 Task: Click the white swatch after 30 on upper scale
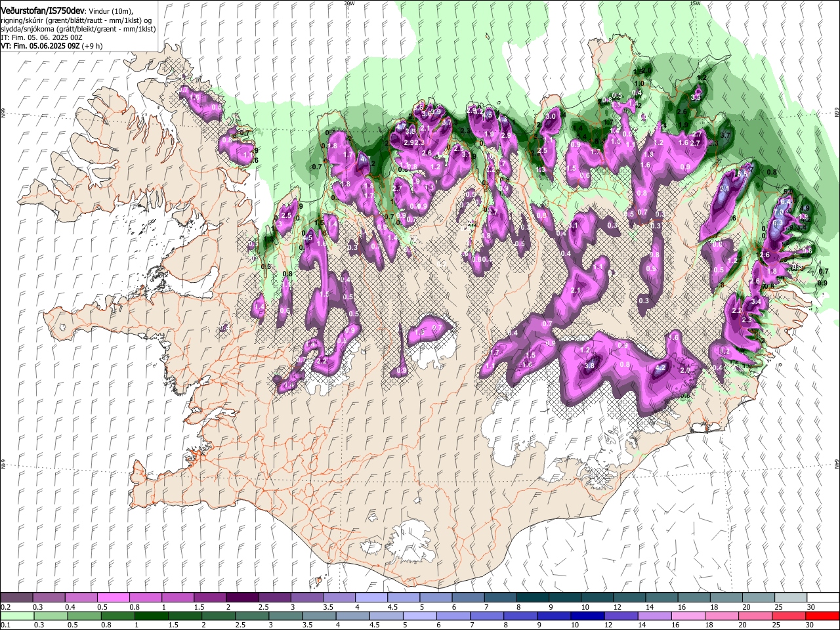(823, 598)
